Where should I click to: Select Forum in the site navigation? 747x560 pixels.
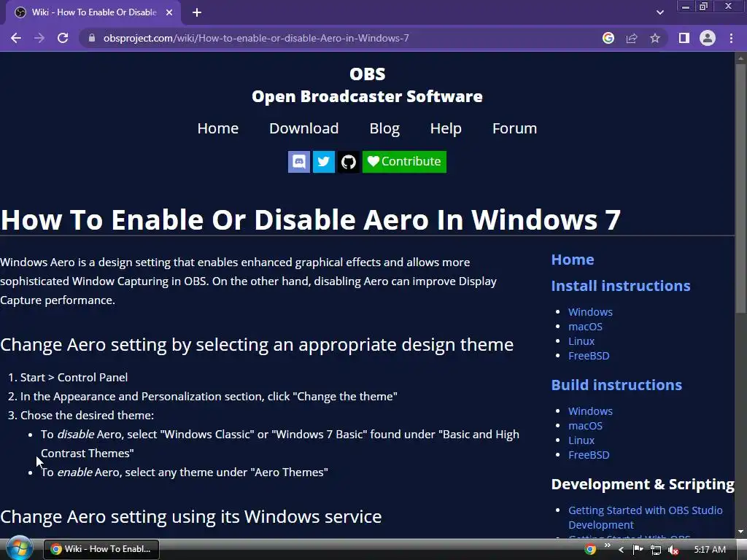tap(514, 128)
